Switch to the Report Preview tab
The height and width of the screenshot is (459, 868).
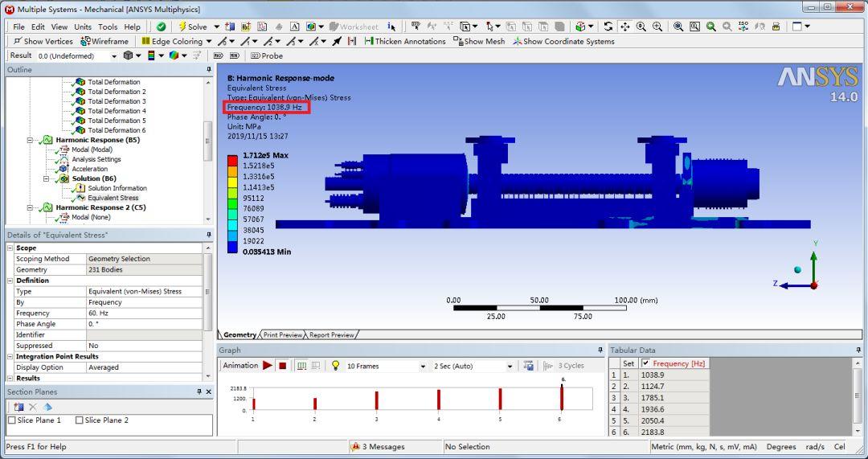click(331, 334)
